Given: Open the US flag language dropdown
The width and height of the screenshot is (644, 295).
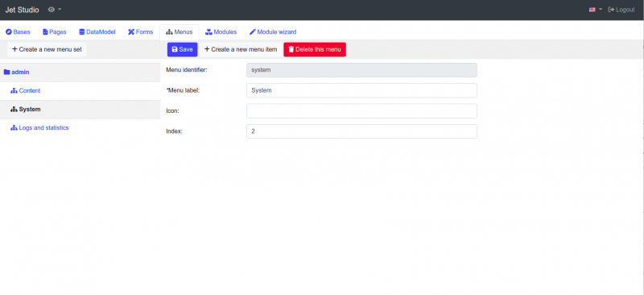Looking at the screenshot, I should click(596, 10).
